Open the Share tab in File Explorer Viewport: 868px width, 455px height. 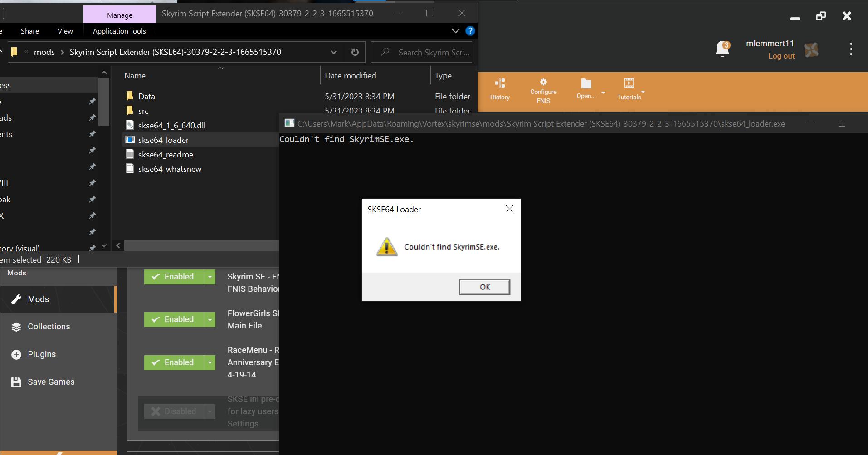30,31
